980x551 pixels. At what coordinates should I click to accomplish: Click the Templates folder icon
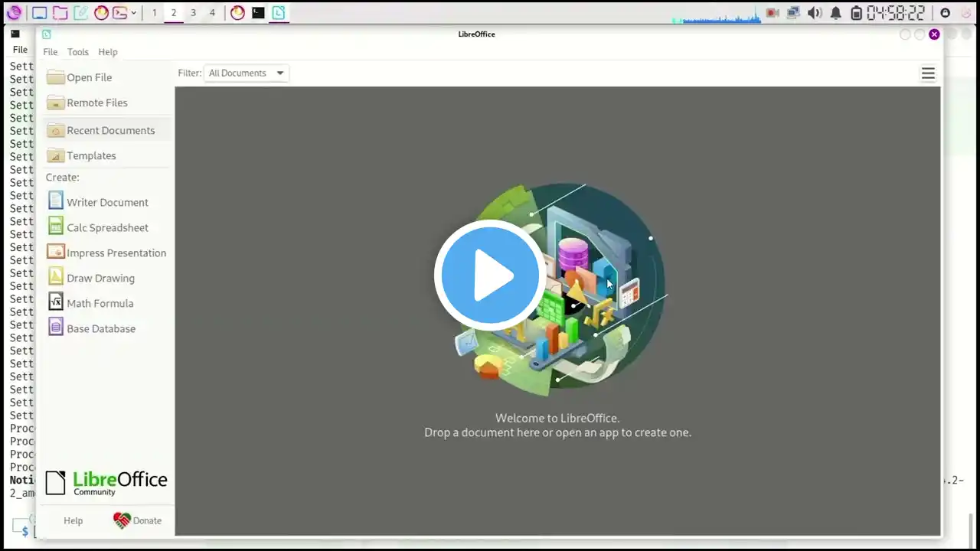click(55, 155)
